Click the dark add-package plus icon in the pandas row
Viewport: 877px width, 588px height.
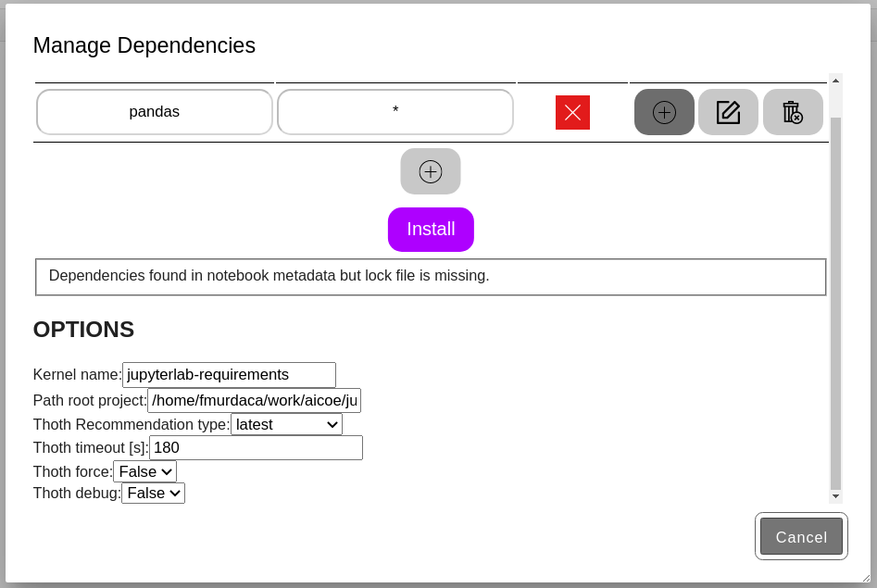tap(664, 112)
